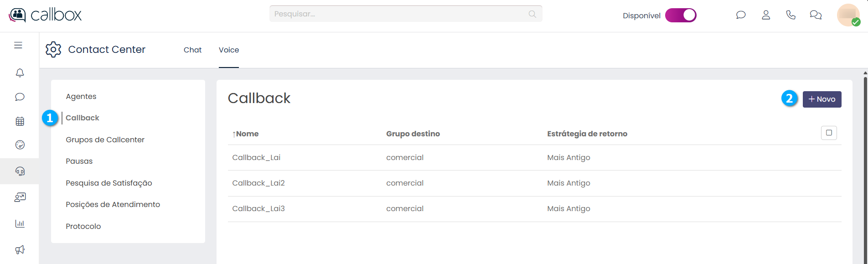Open the Callback_Lai2 entry

click(258, 183)
